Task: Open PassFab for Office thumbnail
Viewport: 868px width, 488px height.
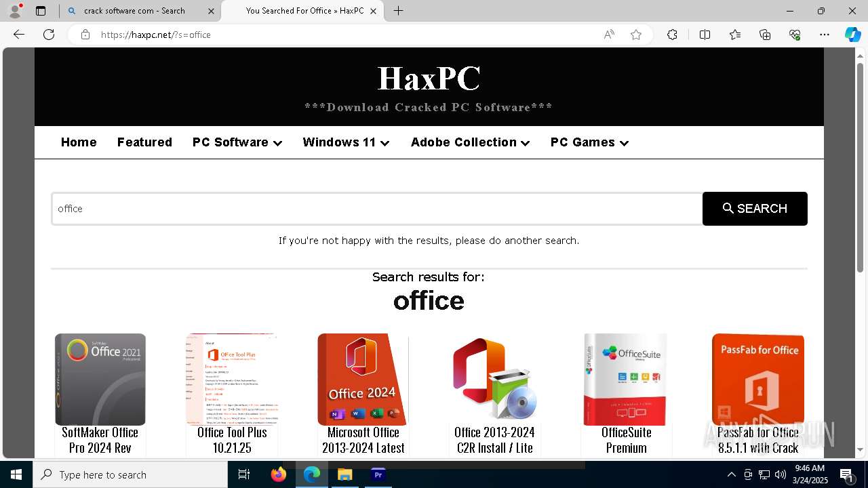Action: [x=758, y=380]
